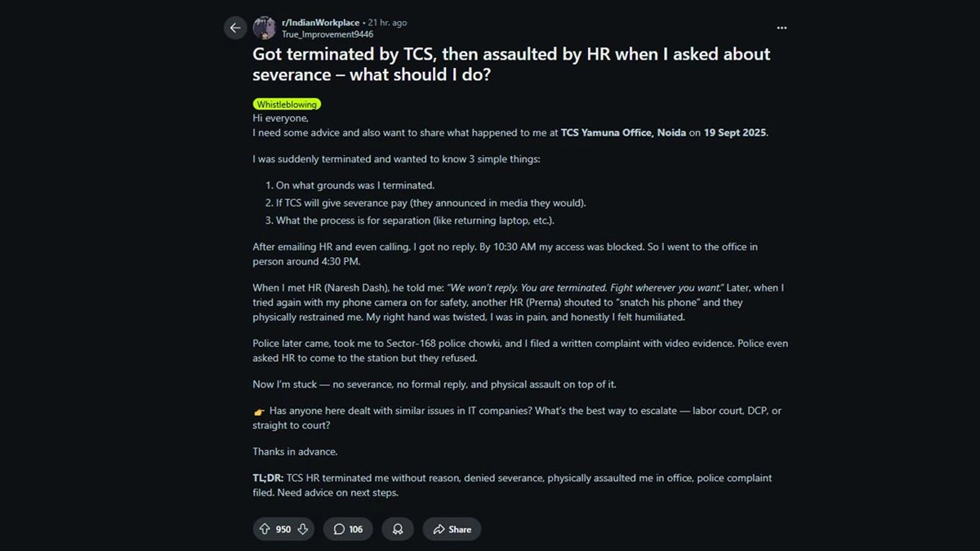Image resolution: width=980 pixels, height=551 pixels.
Task: Open the 106 comments on the post
Action: (x=348, y=529)
